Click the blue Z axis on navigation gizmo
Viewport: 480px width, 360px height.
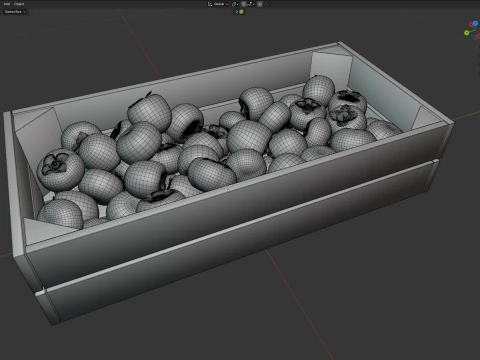coord(475,23)
